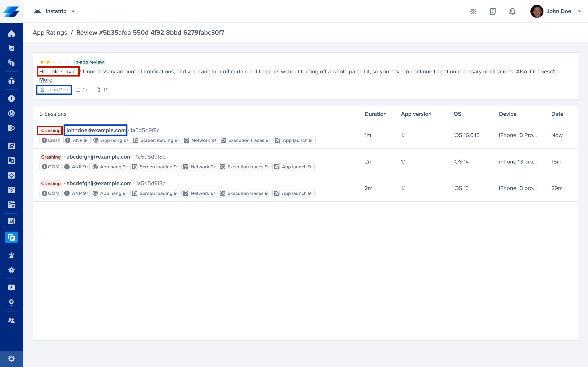Open the bug icon in sidebar
Viewport: 588px width, 367px height.
point(11,81)
